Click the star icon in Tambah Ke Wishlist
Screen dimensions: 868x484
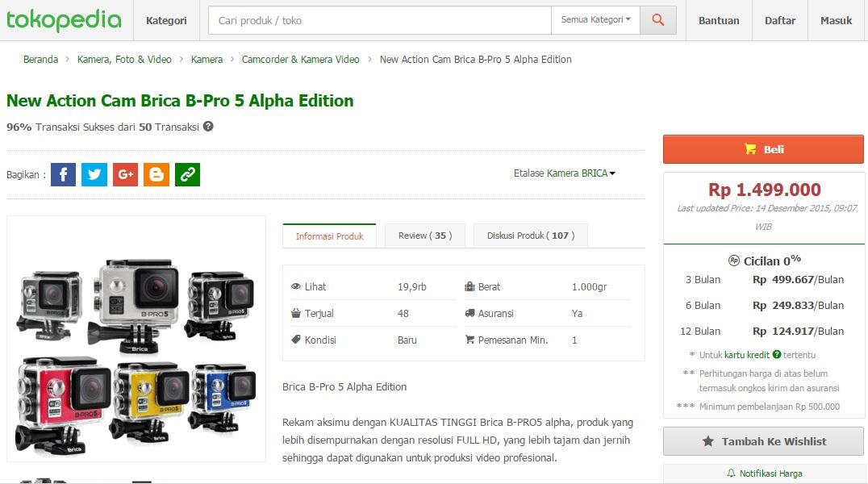tap(708, 441)
